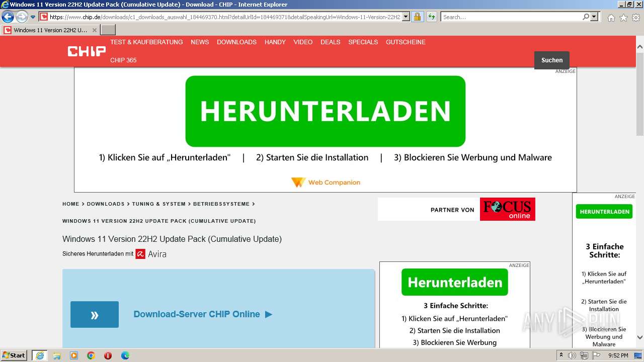This screenshot has height=362, width=644.
Task: Open the NEWS menu item
Action: 200,42
